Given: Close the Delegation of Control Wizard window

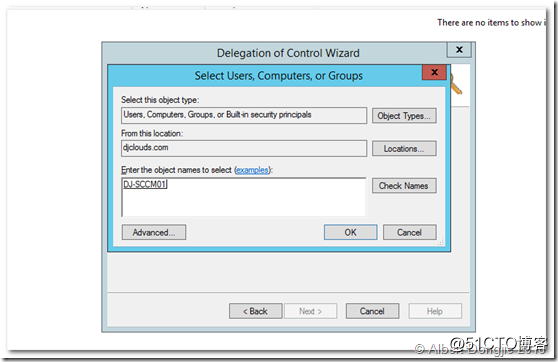Looking at the screenshot, I should (459, 49).
